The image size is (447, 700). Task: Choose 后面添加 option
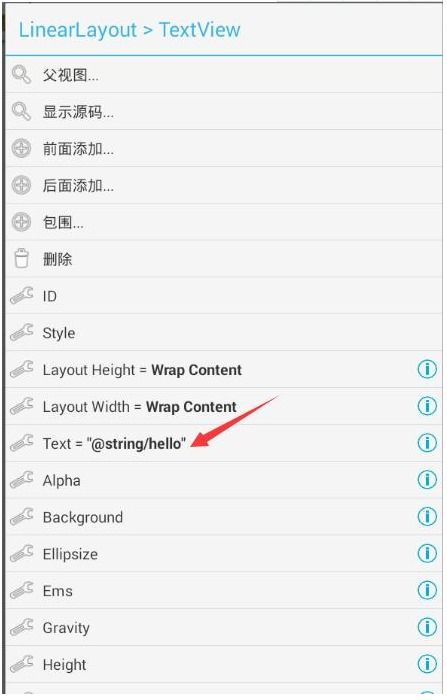click(224, 185)
